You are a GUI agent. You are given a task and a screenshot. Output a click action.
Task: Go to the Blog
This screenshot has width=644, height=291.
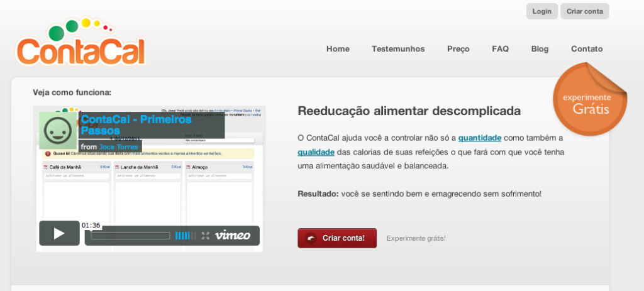click(x=540, y=49)
